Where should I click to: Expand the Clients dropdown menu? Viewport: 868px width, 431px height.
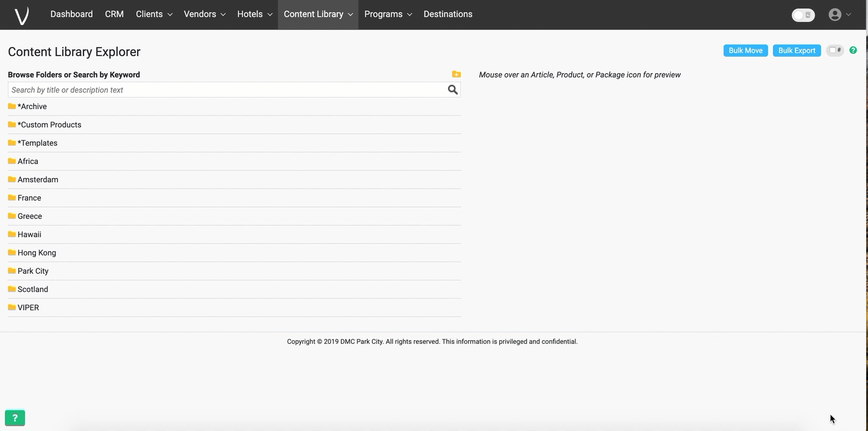point(154,14)
